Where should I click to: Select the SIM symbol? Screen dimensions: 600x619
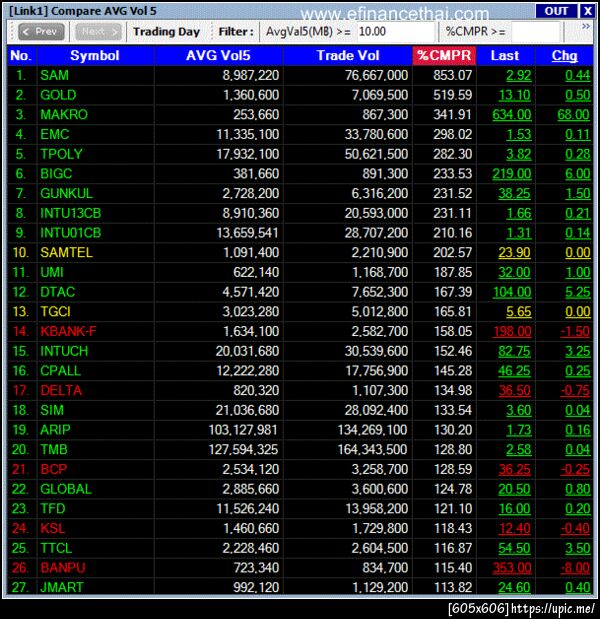52,411
